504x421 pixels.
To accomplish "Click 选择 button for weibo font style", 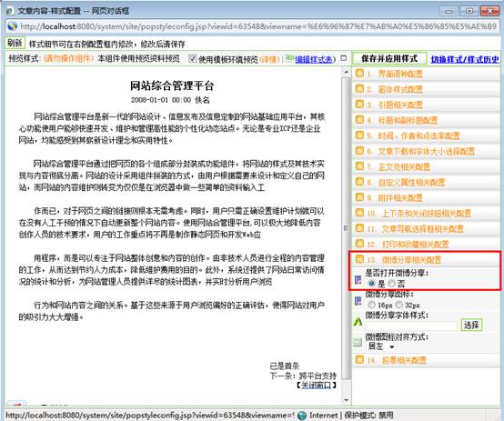I will point(471,325).
